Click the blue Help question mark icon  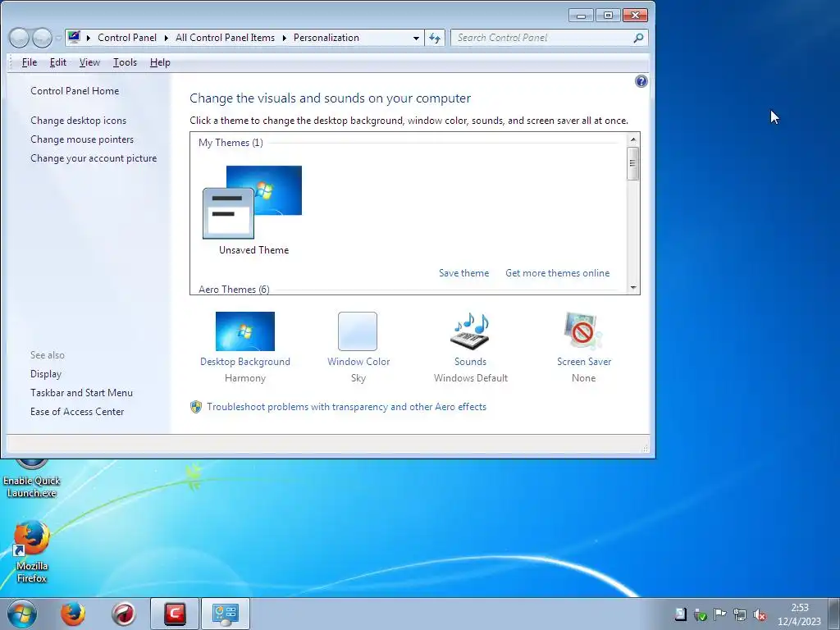[641, 81]
